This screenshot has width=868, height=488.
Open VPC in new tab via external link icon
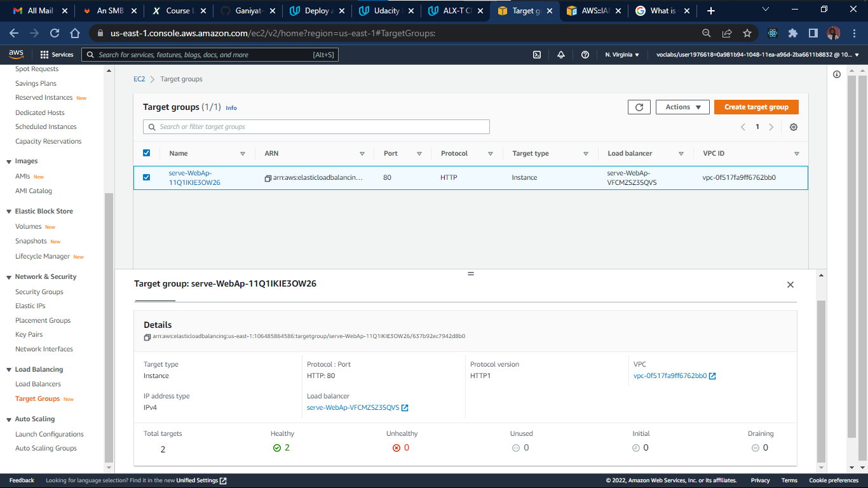pyautogui.click(x=712, y=376)
